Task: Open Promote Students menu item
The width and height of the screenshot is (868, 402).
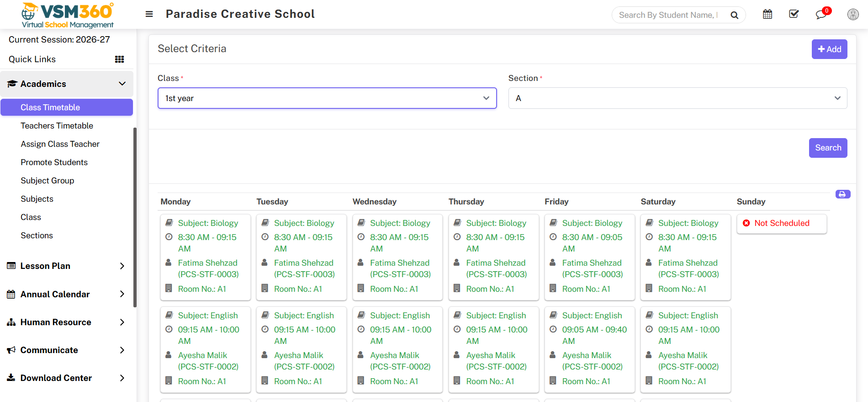Action: (x=54, y=162)
